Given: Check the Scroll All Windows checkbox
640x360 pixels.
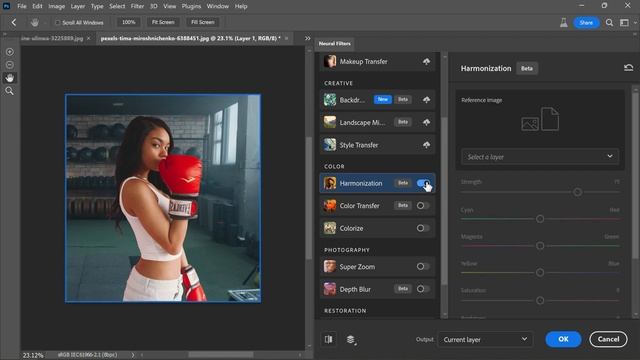Looking at the screenshot, I should (x=58, y=22).
